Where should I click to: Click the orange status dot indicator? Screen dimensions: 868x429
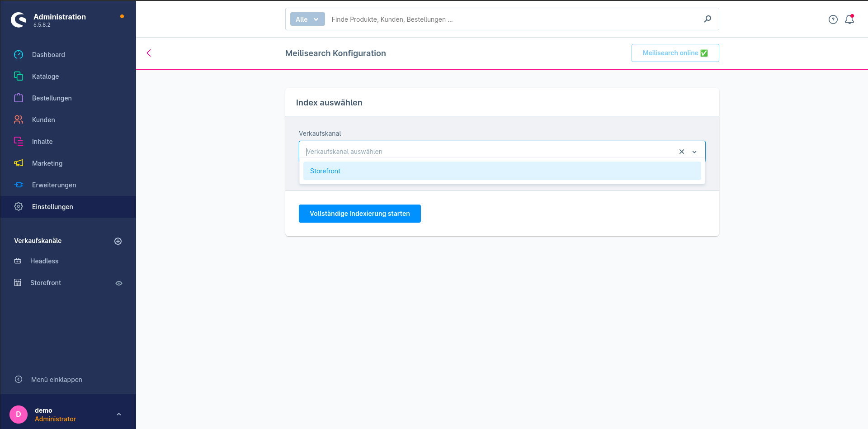[x=122, y=16]
